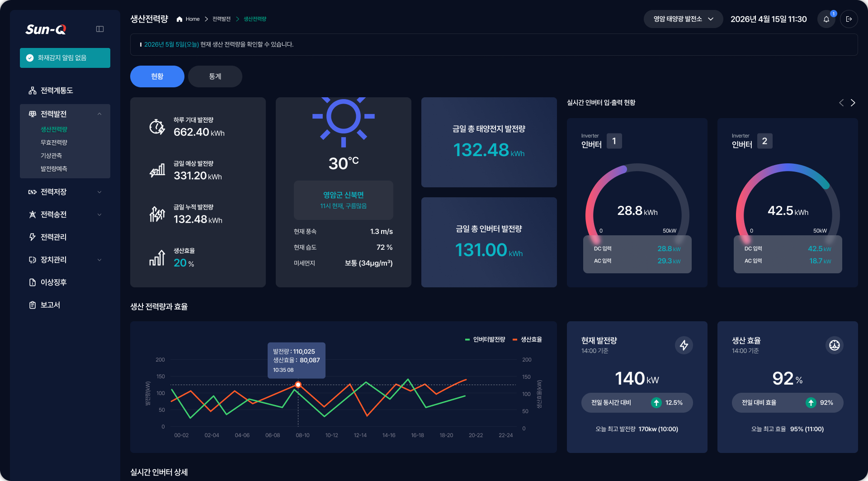Image resolution: width=868 pixels, height=481 pixels.
Task: Click the gauge icon in 생산 효율 card
Action: point(835,345)
